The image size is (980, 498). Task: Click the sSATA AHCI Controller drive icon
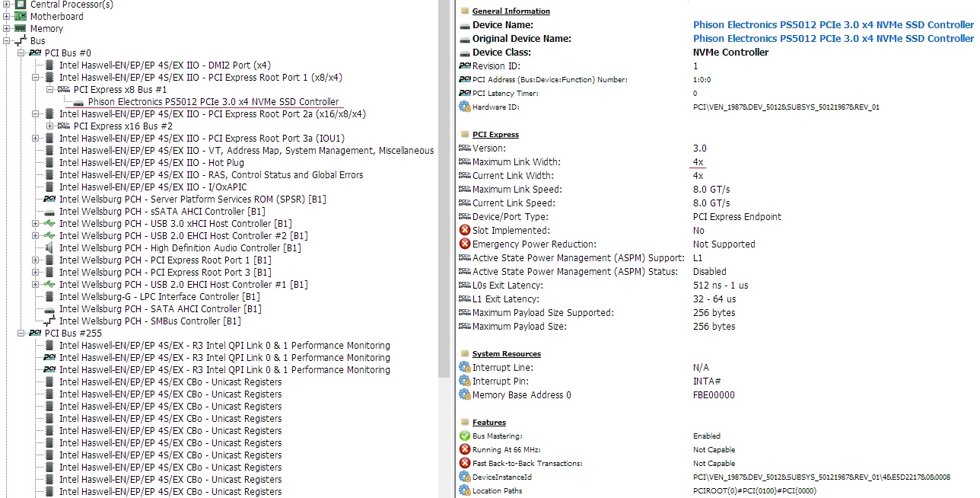[49, 212]
